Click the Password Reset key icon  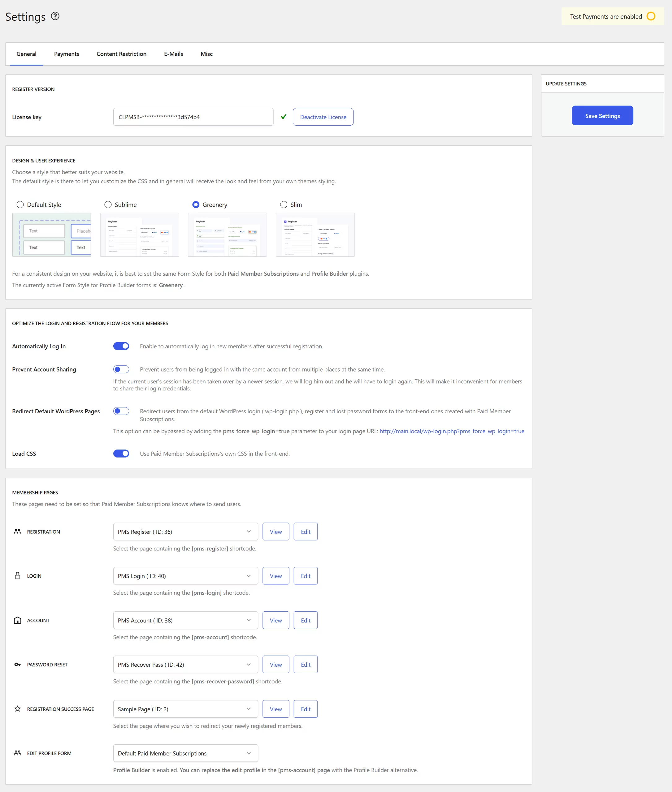point(18,664)
